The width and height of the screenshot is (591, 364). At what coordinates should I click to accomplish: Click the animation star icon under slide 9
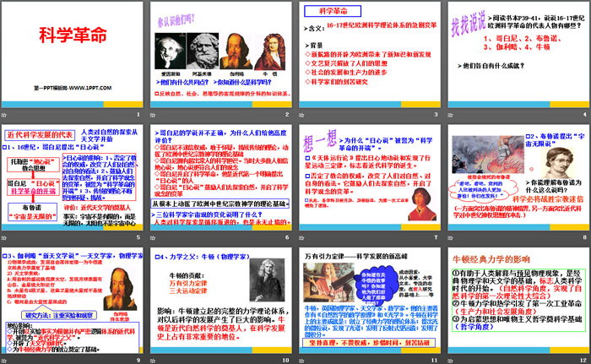tap(4, 361)
